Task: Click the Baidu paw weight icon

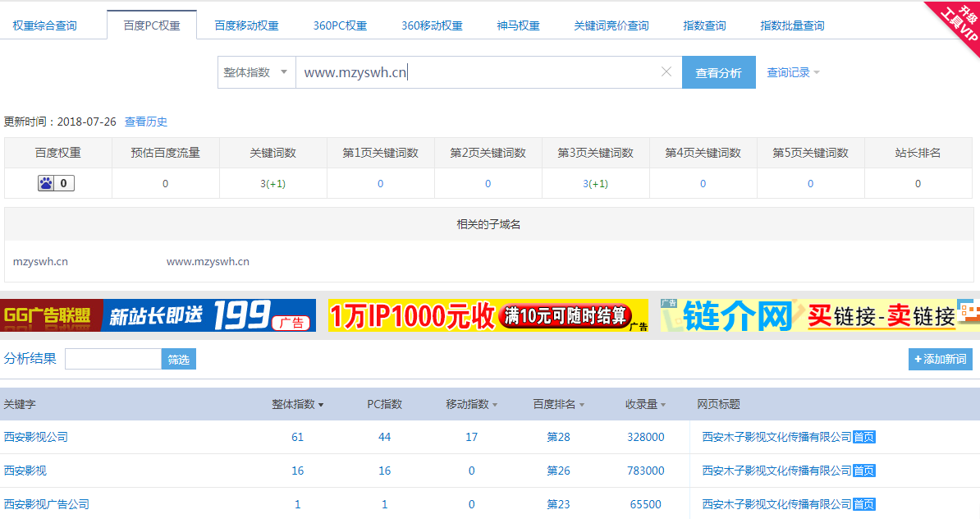Action: point(46,184)
